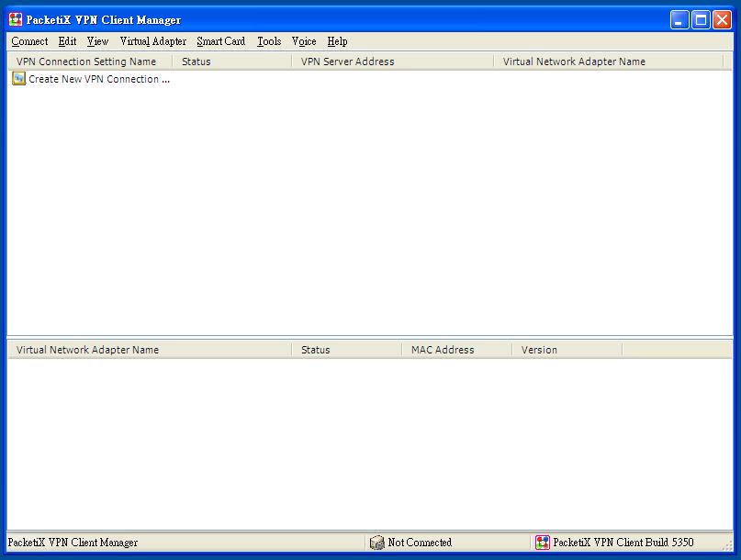Sort by VPN Server Address column
Screen dimensions: 741x560
pyautogui.click(x=392, y=62)
